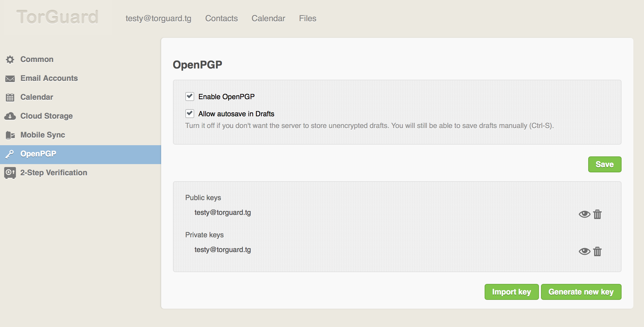644x327 pixels.
Task: Click the Import key button
Action: (511, 292)
